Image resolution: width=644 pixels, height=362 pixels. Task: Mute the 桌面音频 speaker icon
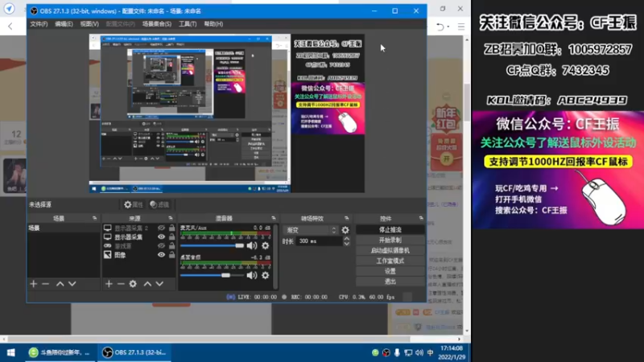click(x=252, y=275)
